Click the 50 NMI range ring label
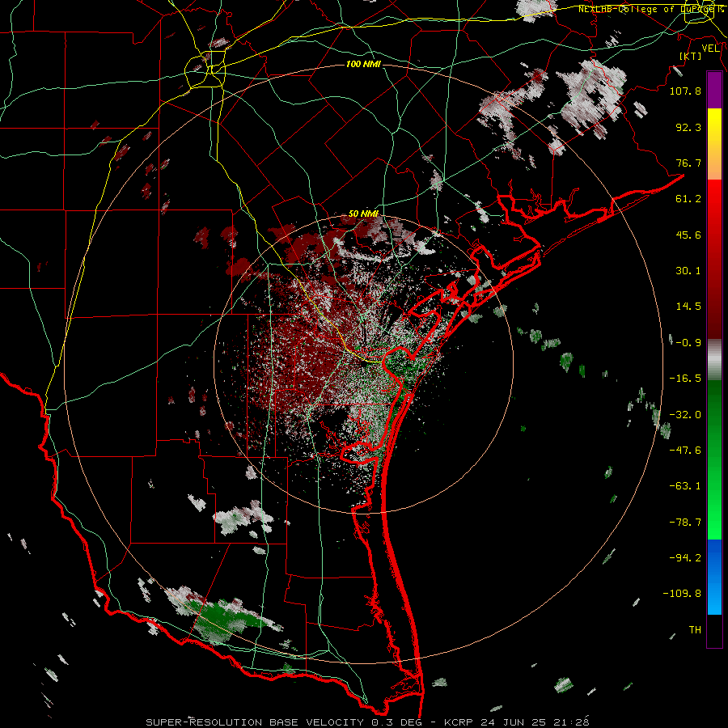728x728 pixels. tap(363, 214)
